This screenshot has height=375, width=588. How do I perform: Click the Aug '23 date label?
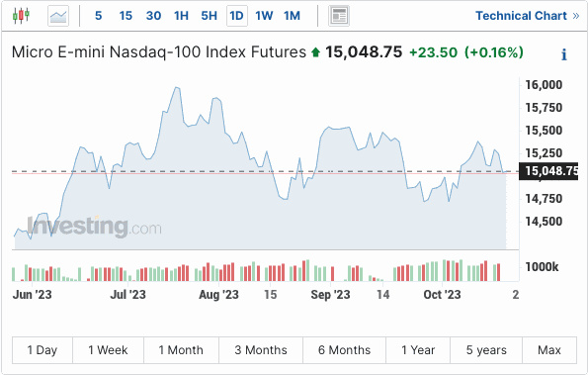[x=218, y=295]
